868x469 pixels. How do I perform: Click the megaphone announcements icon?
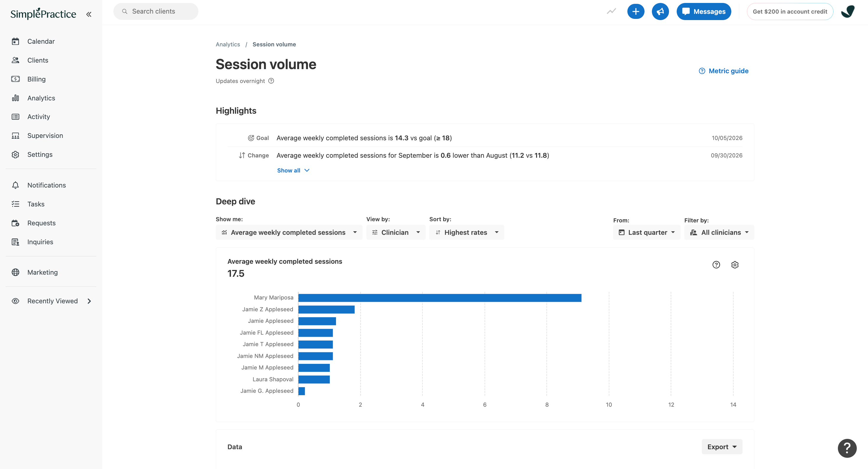(x=660, y=12)
